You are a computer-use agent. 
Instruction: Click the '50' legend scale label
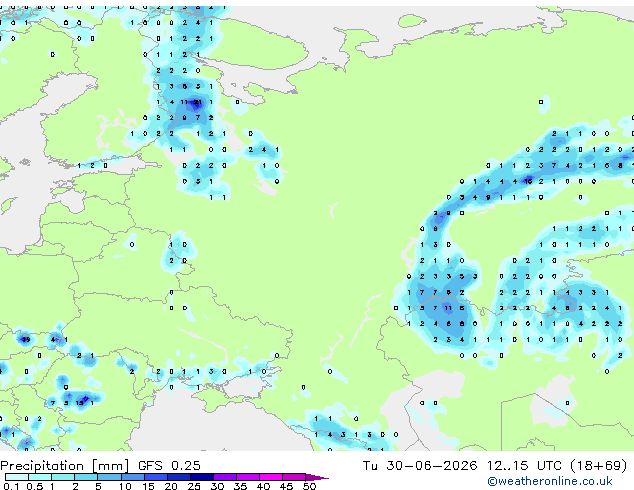tap(309, 486)
